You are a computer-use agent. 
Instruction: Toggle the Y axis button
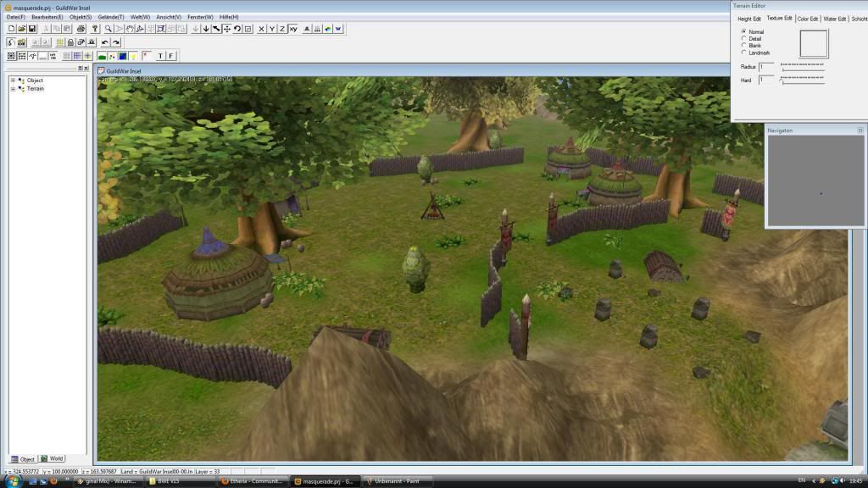[x=272, y=29]
